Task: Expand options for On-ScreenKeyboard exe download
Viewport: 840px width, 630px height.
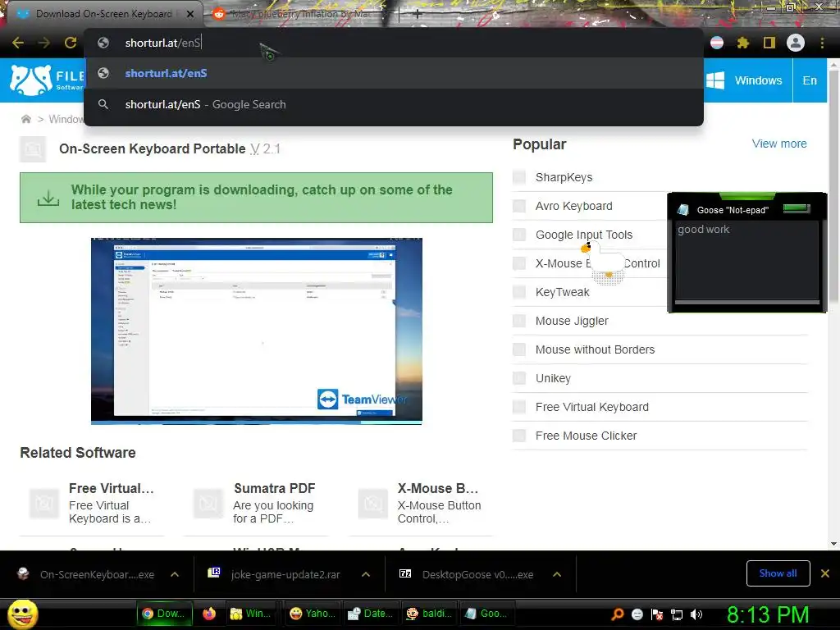Action: tap(175, 574)
